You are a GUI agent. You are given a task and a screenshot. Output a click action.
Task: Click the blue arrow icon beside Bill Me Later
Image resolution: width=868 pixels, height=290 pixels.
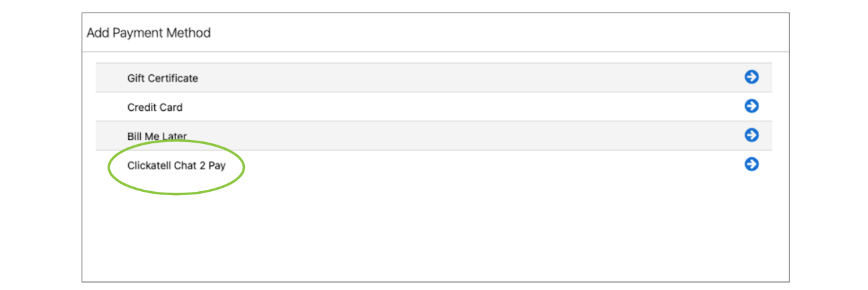(x=751, y=135)
